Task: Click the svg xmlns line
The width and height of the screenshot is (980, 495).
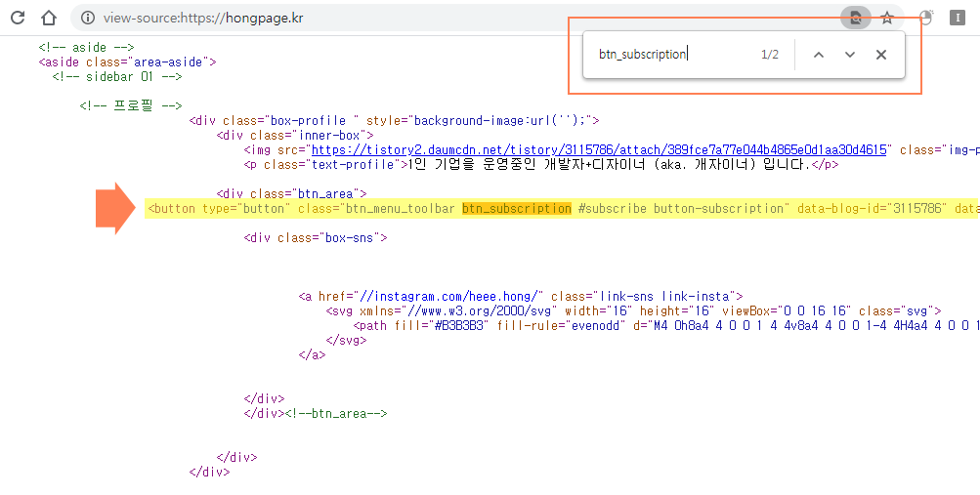Action: (634, 310)
